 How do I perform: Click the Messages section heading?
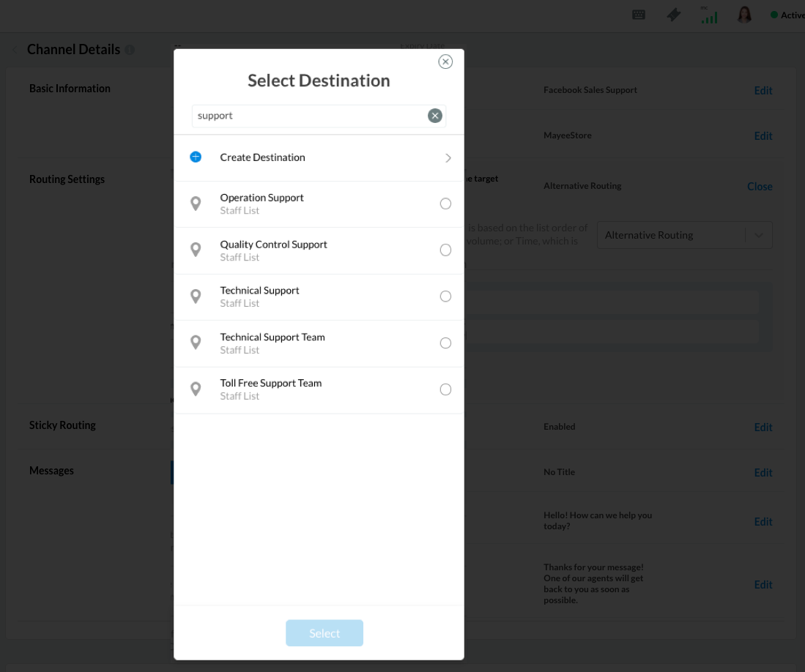[x=51, y=471]
